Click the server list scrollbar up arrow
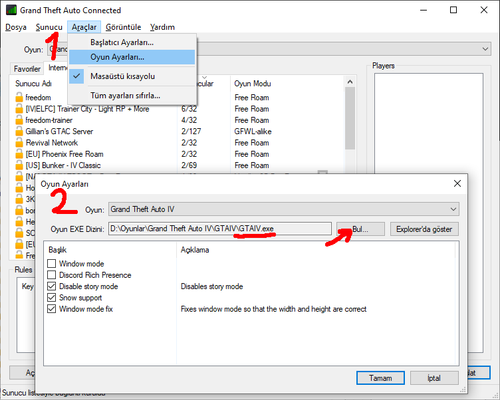This screenshot has height=400, width=500. point(350,82)
